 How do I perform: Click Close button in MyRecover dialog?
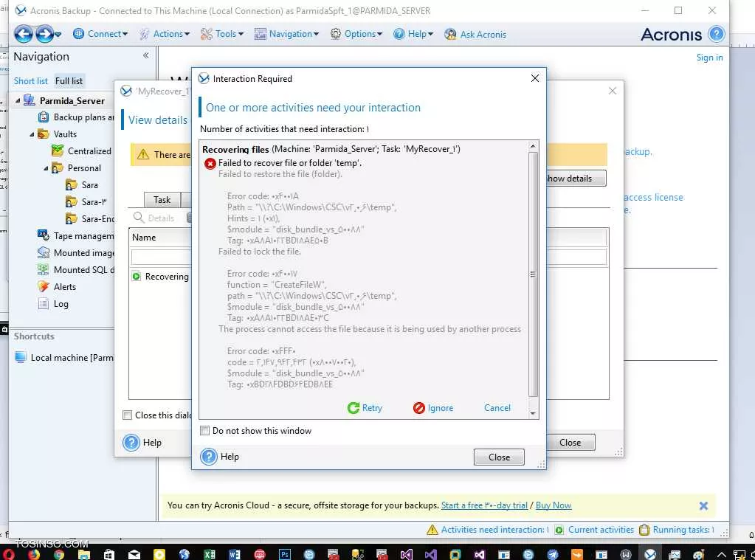point(570,442)
